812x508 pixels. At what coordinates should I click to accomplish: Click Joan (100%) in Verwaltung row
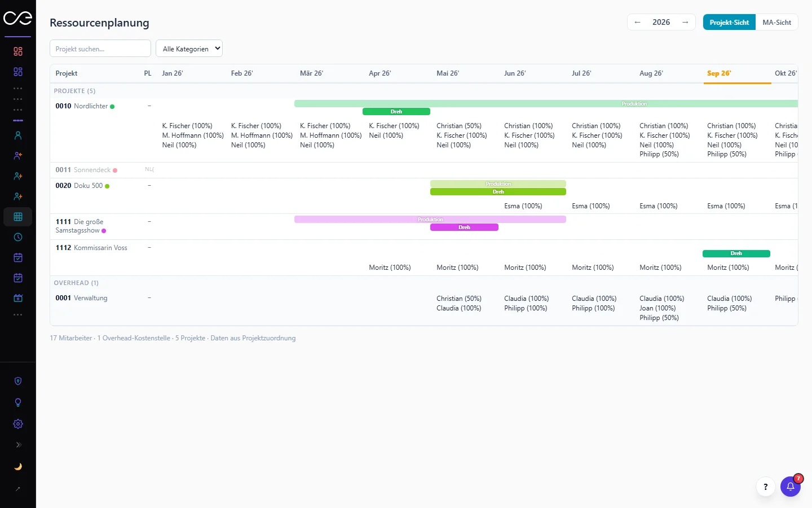coord(657,308)
